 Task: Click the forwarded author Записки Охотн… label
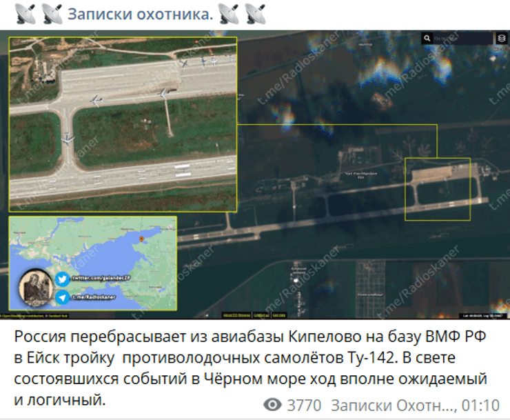pyautogui.click(x=394, y=406)
